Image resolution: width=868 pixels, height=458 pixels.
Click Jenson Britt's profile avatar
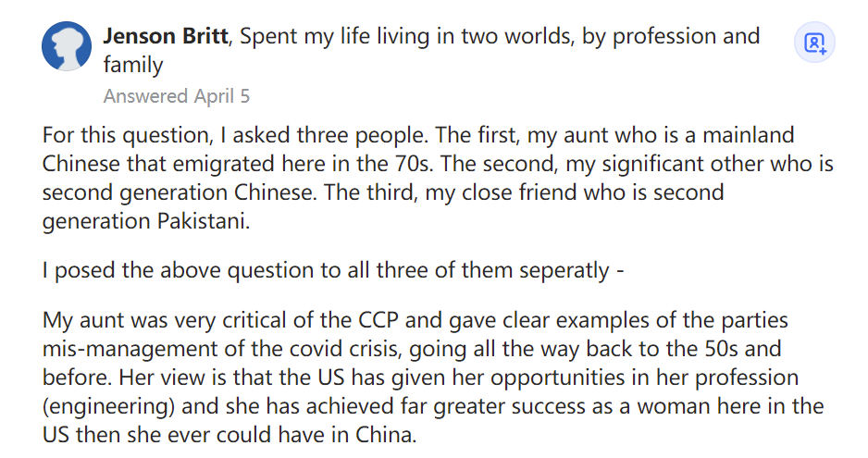[x=67, y=46]
